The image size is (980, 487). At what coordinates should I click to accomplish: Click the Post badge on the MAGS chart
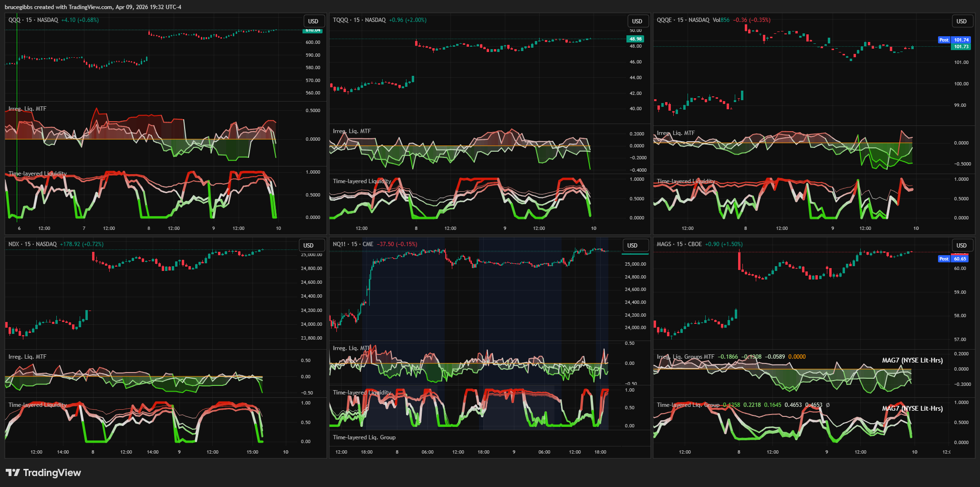coord(944,259)
